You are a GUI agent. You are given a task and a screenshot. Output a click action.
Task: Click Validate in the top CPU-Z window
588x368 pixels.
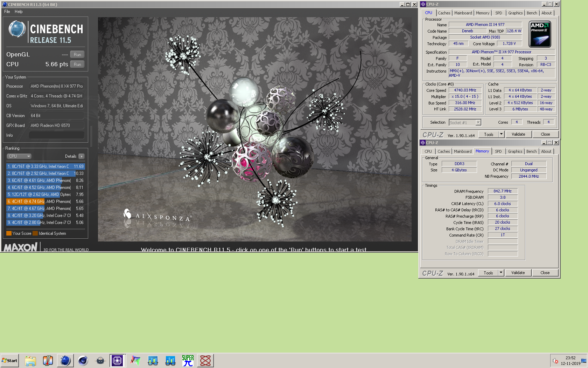pyautogui.click(x=518, y=134)
